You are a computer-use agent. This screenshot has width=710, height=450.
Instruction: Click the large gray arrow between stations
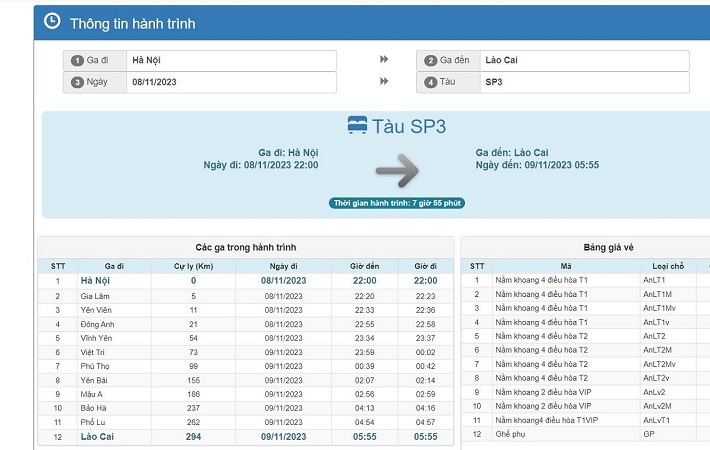(401, 170)
